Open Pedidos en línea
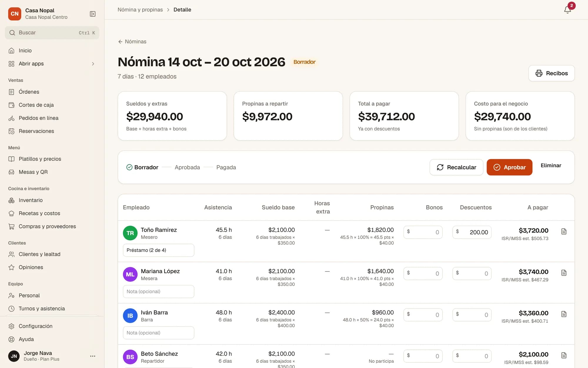 (x=52, y=118)
